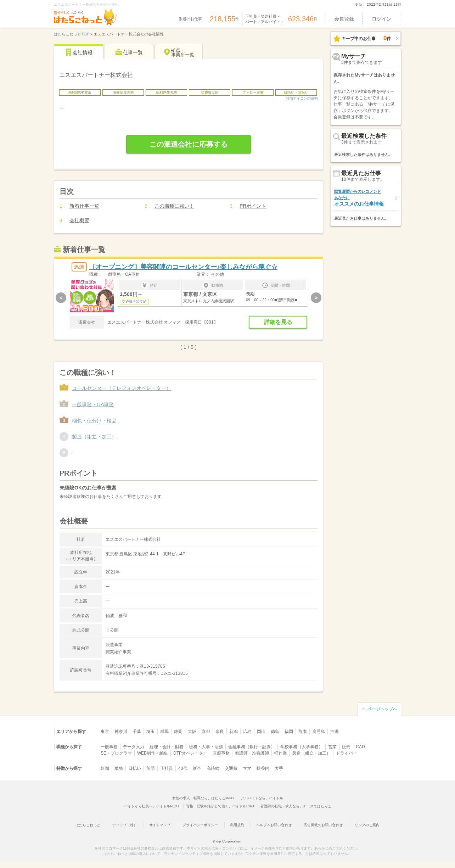Click 詳細を見る button on job card
Viewport: 455px width, 868px height.
(x=278, y=322)
